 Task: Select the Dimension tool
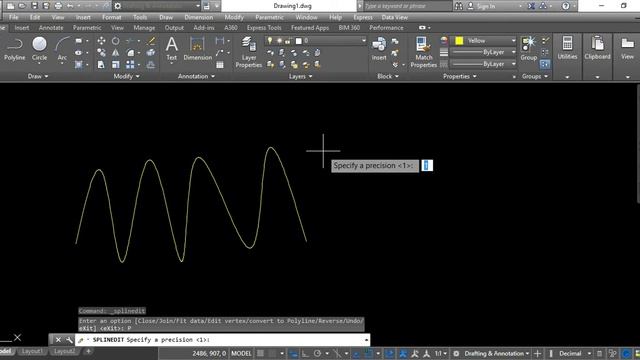[198, 49]
